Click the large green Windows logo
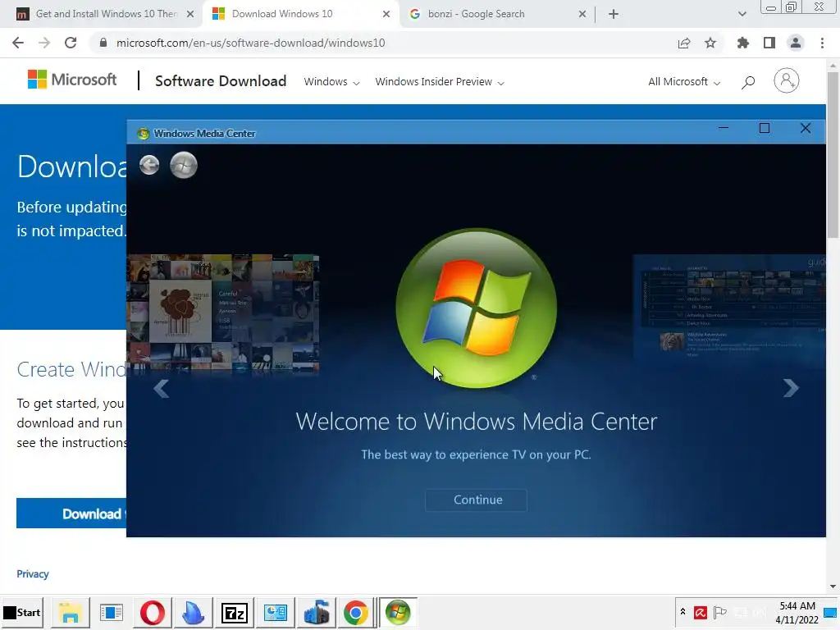840x630 pixels. click(477, 308)
